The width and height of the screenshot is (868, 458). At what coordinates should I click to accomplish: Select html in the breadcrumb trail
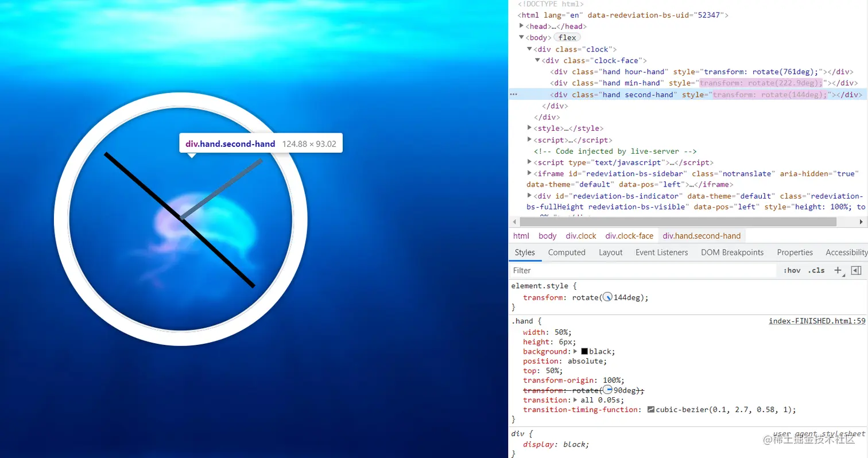[521, 236]
